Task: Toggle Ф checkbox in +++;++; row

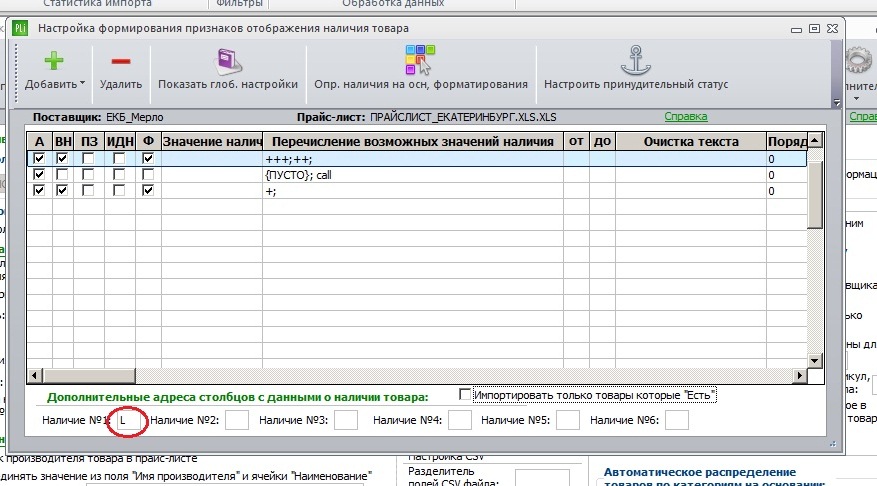Action: (x=148, y=158)
